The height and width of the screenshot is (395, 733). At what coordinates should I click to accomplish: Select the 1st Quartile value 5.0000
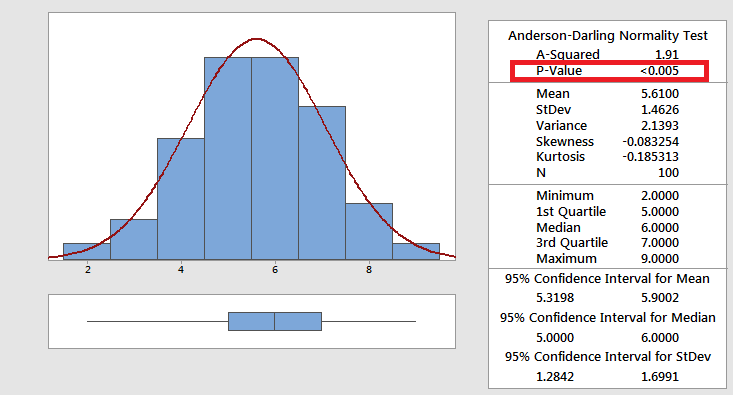(660, 212)
